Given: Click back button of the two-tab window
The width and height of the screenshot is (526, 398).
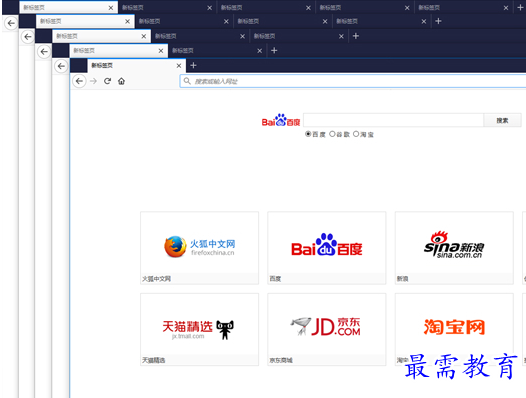Looking at the screenshot, I should [x=61, y=66].
